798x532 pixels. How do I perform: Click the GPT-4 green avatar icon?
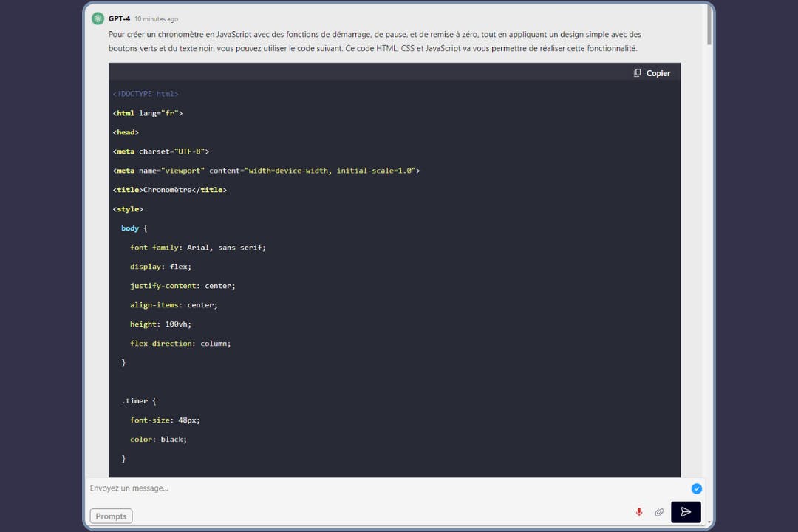(98, 18)
